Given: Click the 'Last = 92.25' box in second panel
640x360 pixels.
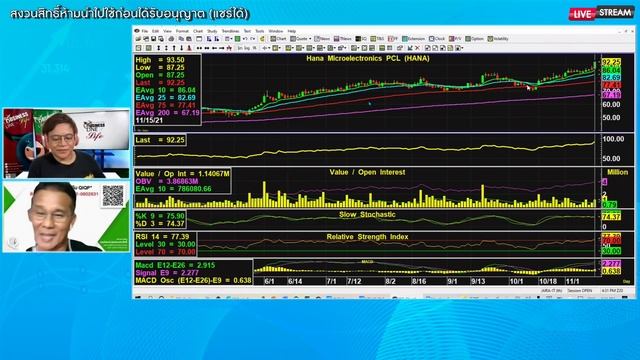Looking at the screenshot, I should pos(160,140).
